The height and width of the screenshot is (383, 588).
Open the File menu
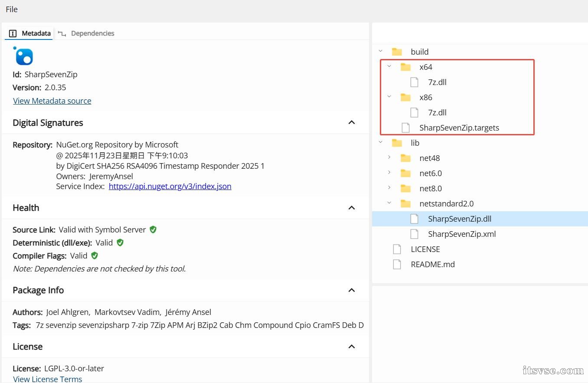(12, 9)
